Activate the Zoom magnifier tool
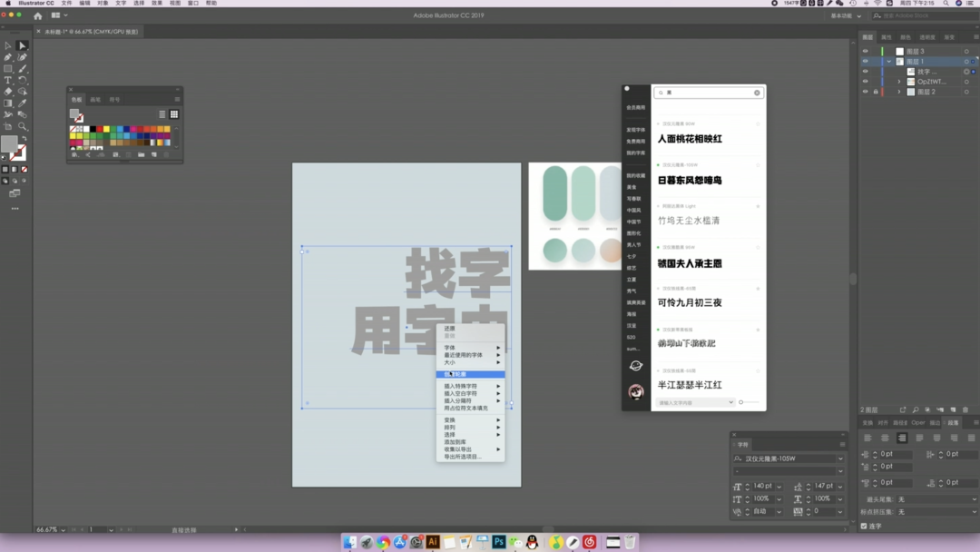Screen dimensions: 980x552 (x=23, y=126)
